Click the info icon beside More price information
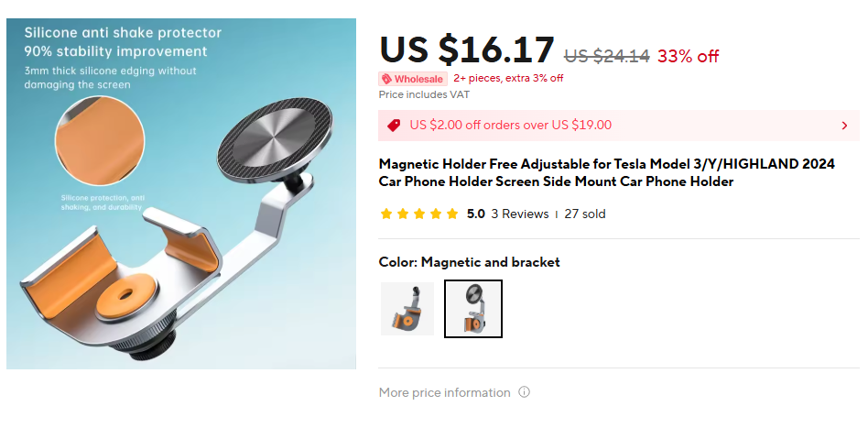This screenshot has height=428, width=868. [x=524, y=392]
